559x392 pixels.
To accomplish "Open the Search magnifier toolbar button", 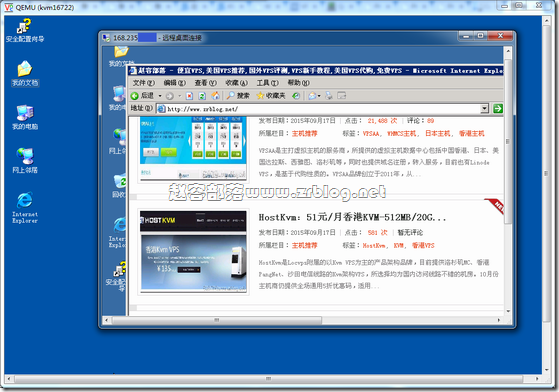I will [x=238, y=96].
